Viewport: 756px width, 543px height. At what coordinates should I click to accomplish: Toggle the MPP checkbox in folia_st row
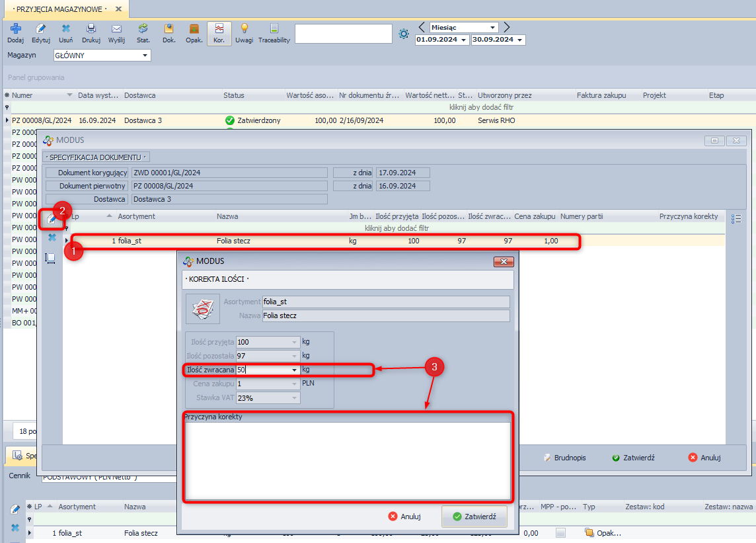pyautogui.click(x=560, y=532)
